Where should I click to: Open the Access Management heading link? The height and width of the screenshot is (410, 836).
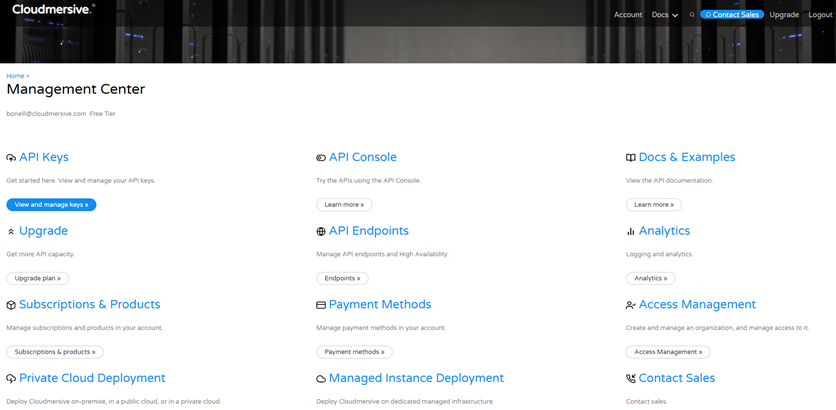(x=697, y=304)
